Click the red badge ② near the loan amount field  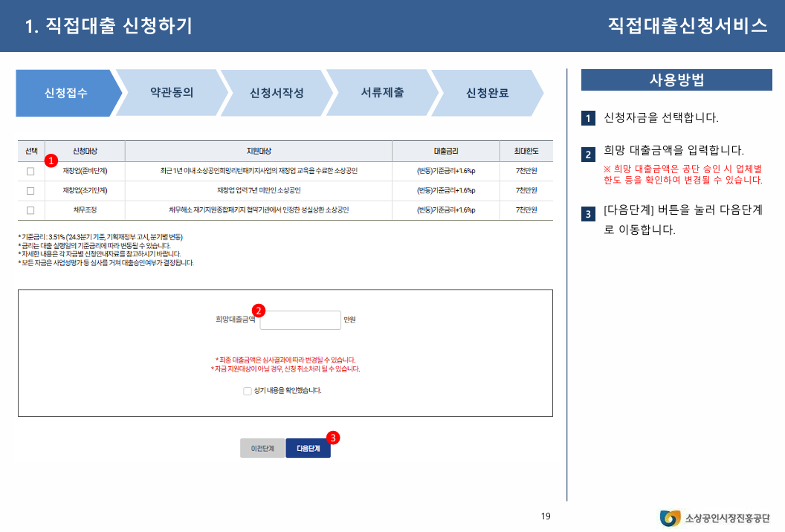coord(258,311)
